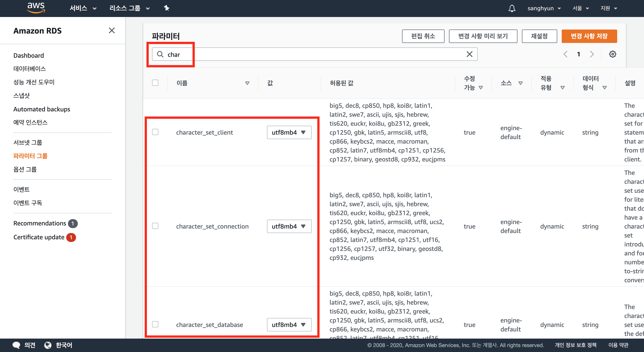Close the Amazon RDS sidebar panel
644x352 pixels.
point(112,30)
